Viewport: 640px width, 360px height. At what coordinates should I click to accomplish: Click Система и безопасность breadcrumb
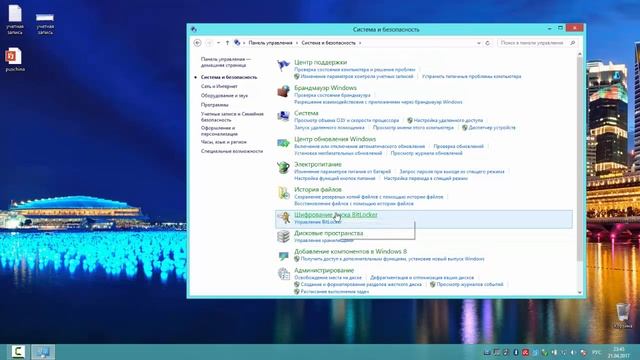tap(329, 43)
